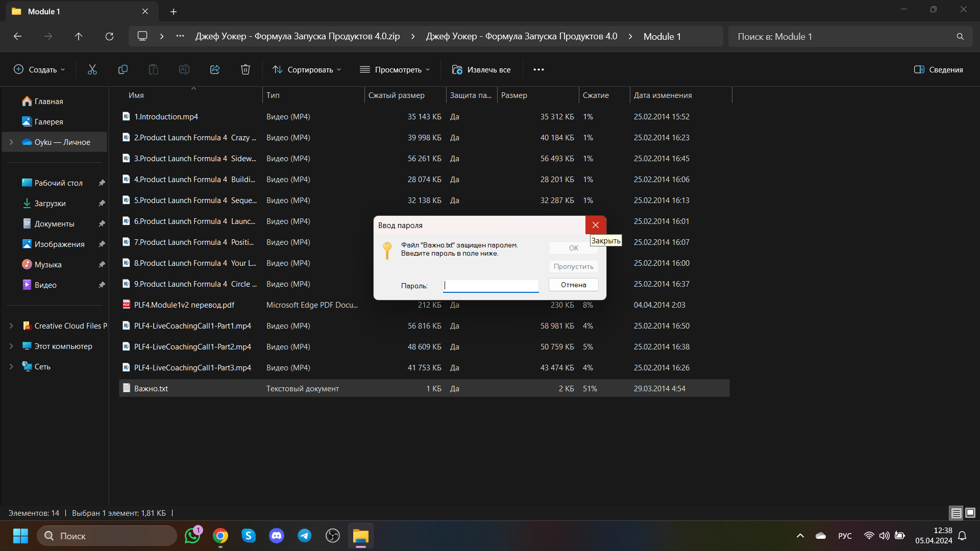This screenshot has width=980, height=551.
Task: Expand Creative Cloud Files tree node
Action: tap(11, 325)
